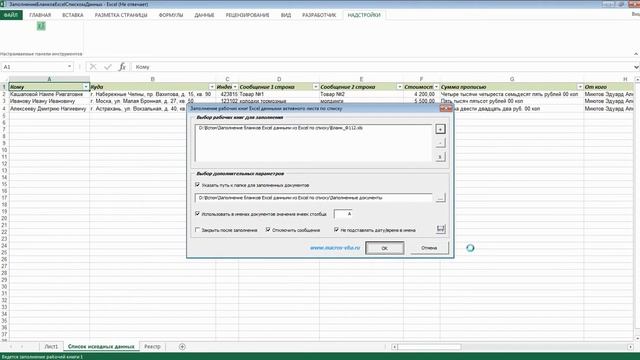Collapse the ribbon with the chevron
The width and height of the screenshot is (640, 360).
(x=636, y=54)
